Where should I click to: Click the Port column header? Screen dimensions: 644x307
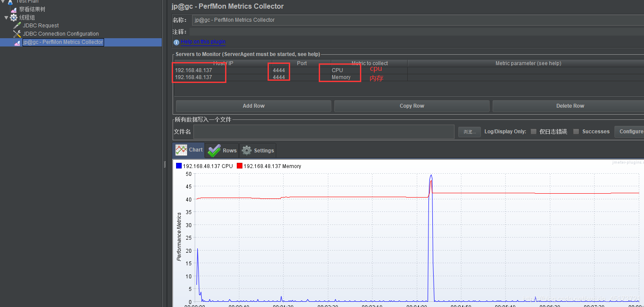pos(302,63)
